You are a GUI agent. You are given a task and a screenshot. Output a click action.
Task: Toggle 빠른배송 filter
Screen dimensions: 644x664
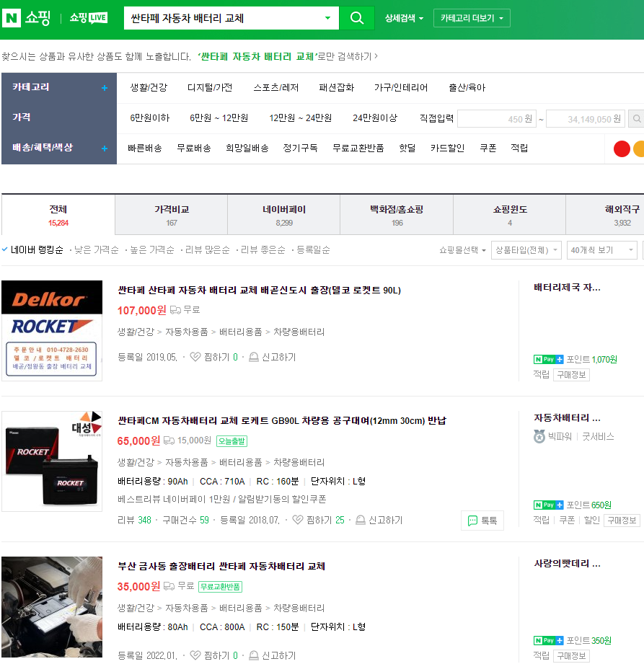coord(145,149)
